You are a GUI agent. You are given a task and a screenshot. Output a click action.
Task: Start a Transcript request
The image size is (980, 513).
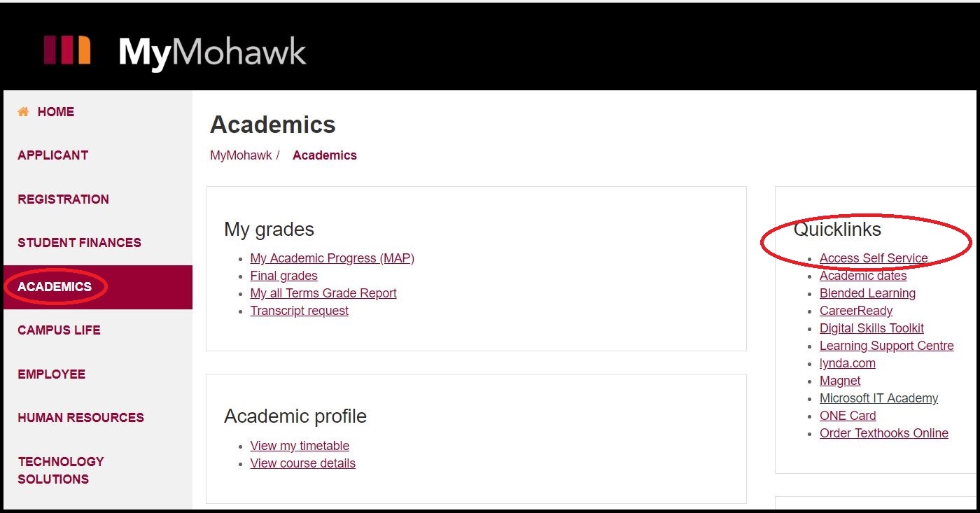point(299,310)
